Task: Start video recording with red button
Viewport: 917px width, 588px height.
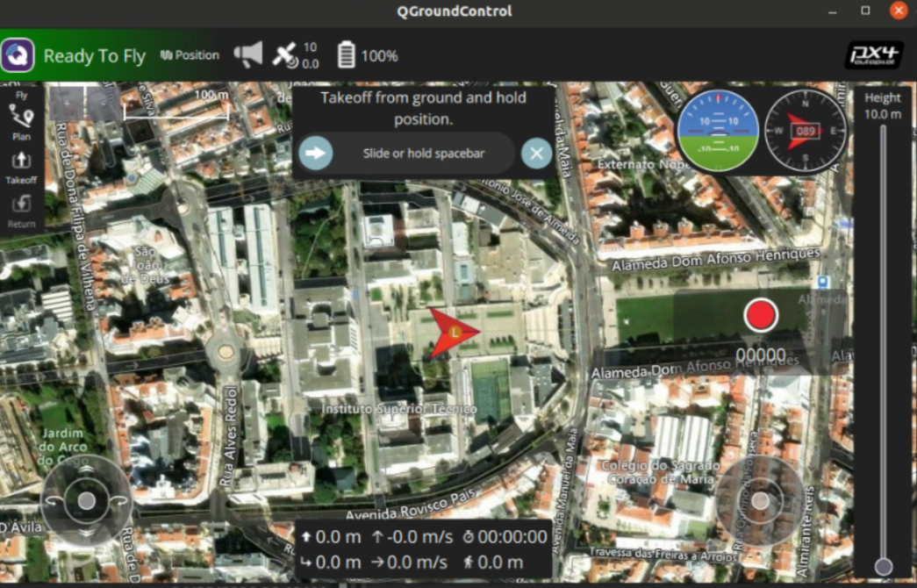Action: click(761, 315)
